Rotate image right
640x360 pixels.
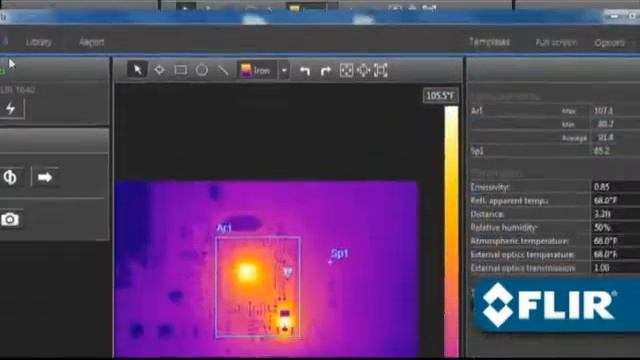click(x=325, y=71)
